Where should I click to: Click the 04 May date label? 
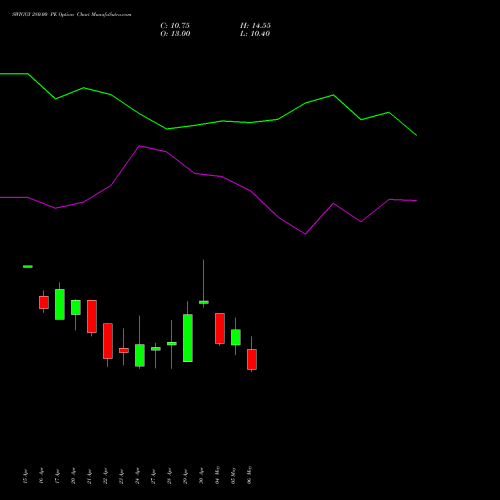[217, 475]
